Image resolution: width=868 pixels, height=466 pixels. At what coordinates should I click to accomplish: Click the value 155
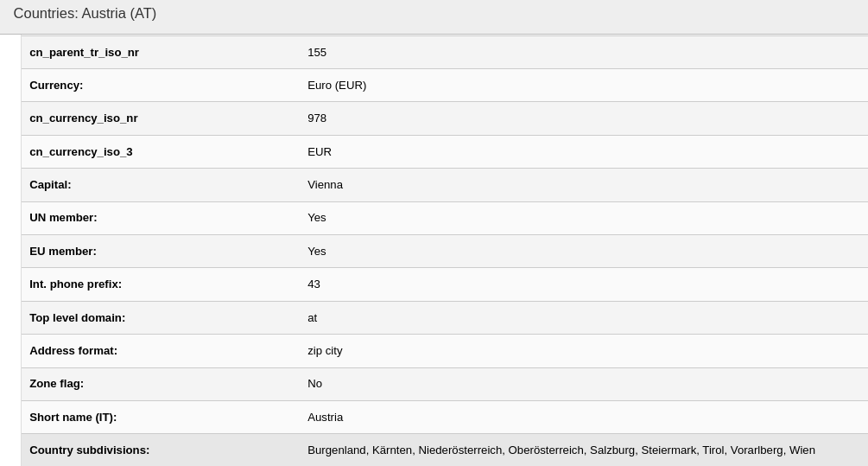317,53
